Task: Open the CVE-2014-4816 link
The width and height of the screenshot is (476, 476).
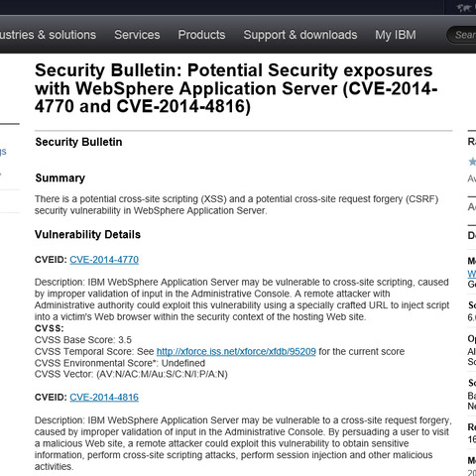Action: point(104,398)
